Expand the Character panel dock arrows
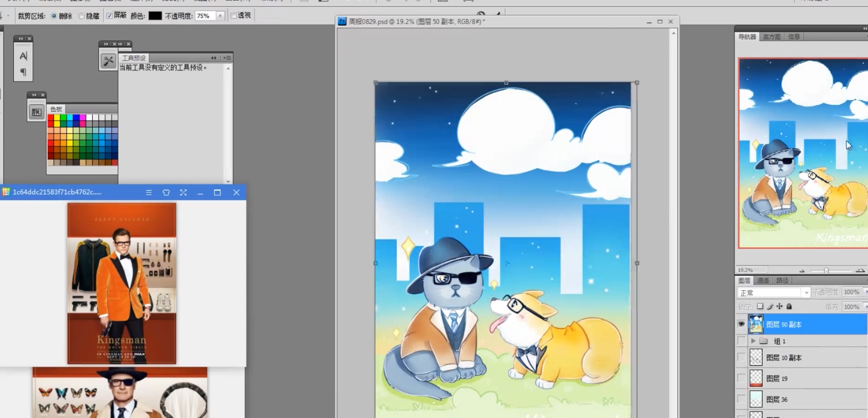The width and height of the screenshot is (868, 418). tap(21, 39)
